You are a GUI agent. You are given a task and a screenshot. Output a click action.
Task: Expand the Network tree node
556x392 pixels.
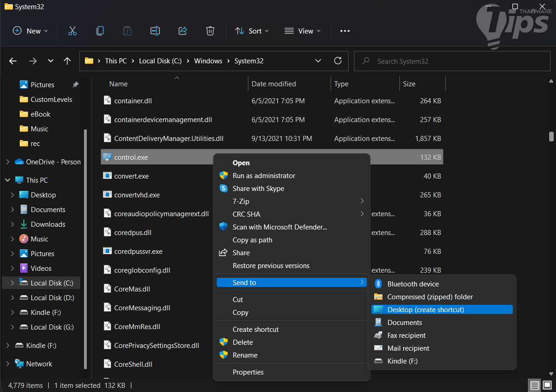7,364
